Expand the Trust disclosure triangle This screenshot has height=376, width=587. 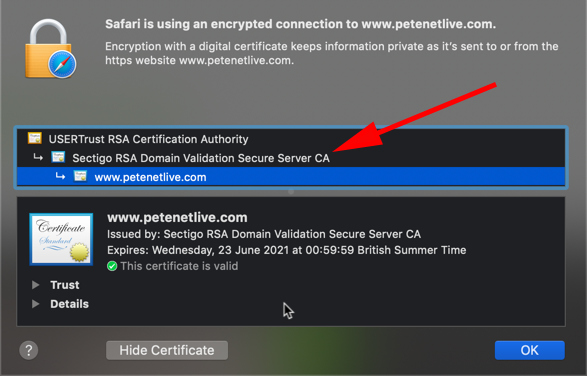click(x=36, y=285)
